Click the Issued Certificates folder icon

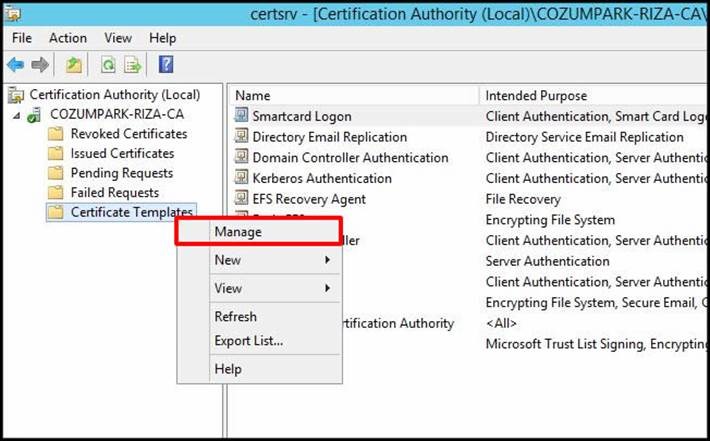pyautogui.click(x=55, y=153)
